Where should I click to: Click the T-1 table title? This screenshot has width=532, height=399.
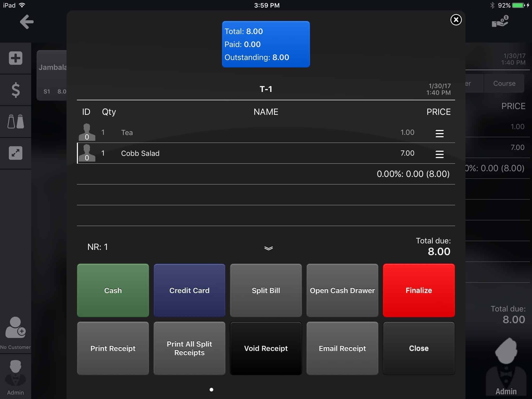pos(266,89)
